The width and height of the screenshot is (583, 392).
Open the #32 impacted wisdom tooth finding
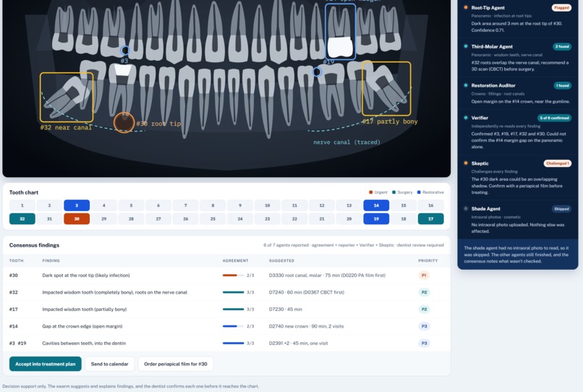click(226, 292)
